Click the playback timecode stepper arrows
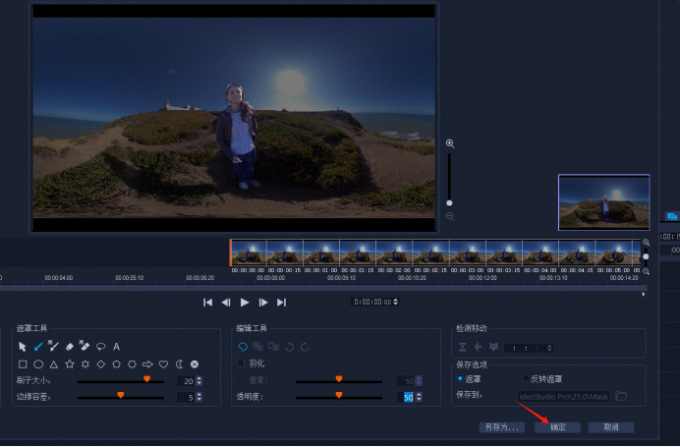 (x=395, y=302)
